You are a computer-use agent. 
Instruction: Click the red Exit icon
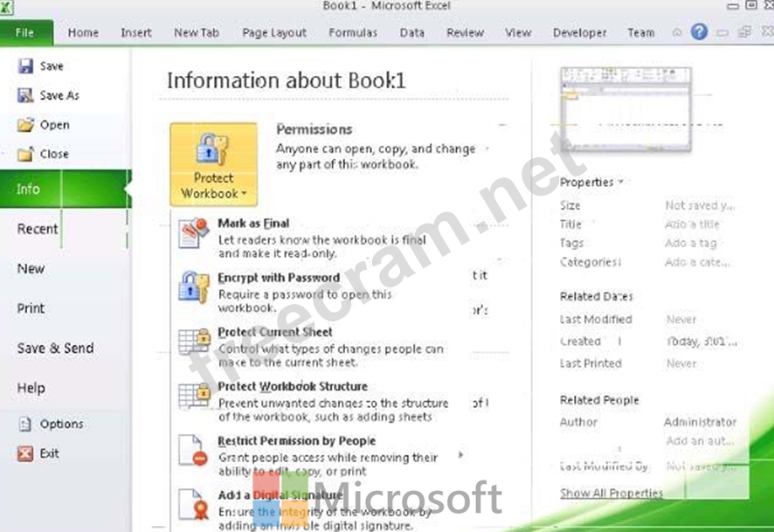click(25, 453)
